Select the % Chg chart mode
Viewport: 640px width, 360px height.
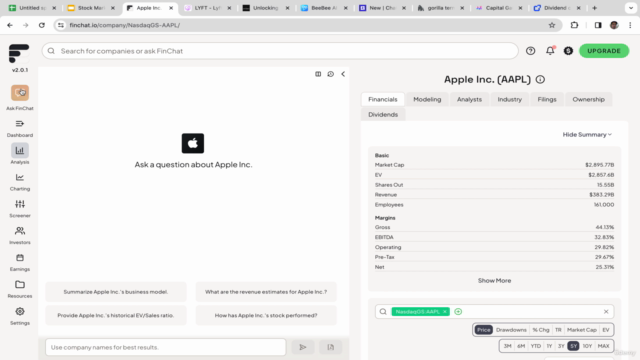click(x=541, y=330)
